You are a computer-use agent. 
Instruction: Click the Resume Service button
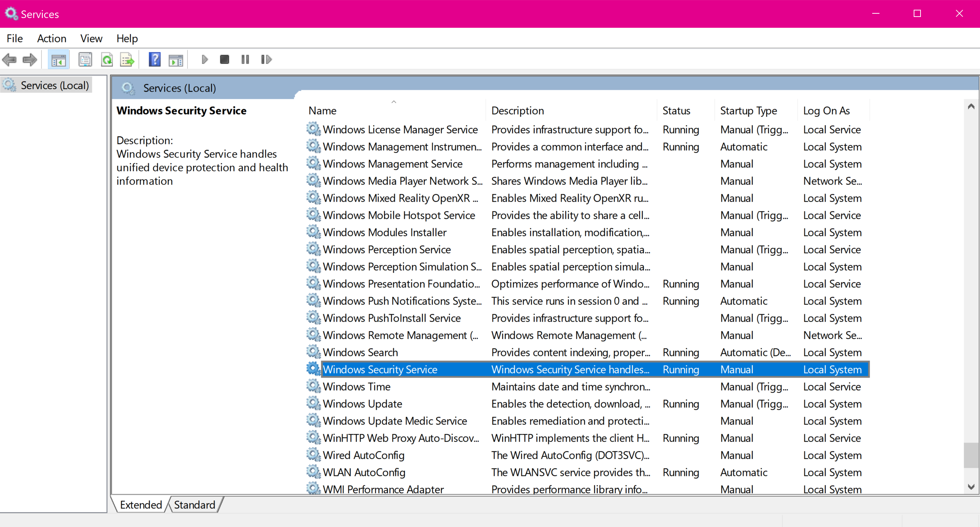click(x=266, y=59)
